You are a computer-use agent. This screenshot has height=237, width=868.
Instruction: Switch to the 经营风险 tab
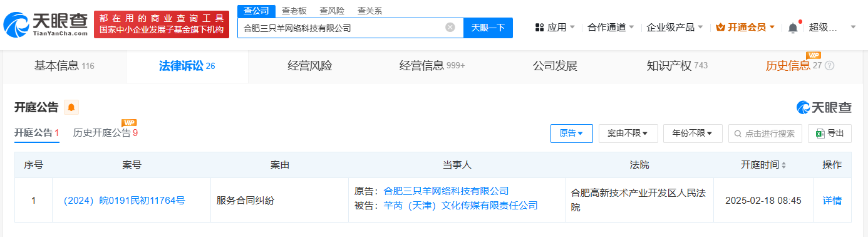309,66
